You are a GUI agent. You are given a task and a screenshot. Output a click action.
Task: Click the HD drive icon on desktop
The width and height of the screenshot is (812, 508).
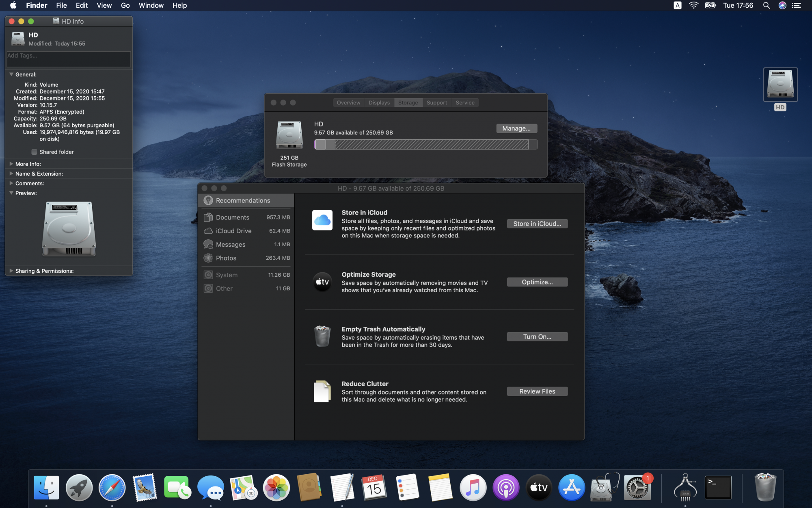coord(780,85)
